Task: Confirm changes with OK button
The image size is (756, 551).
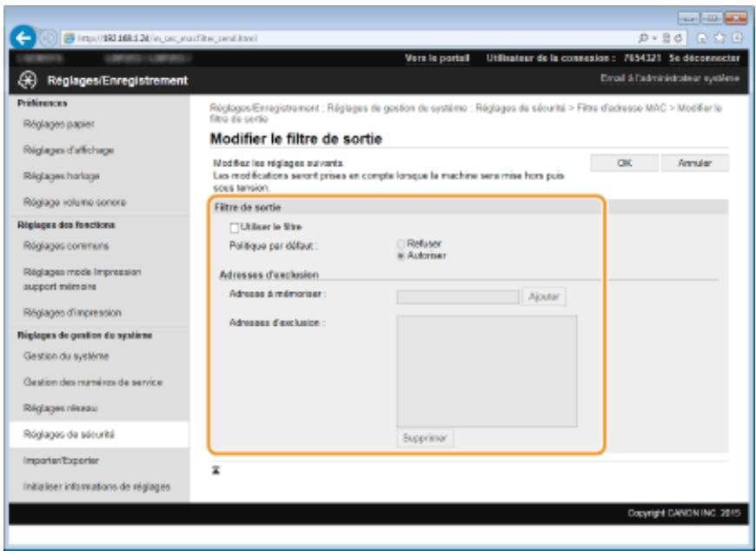Action: (x=625, y=163)
